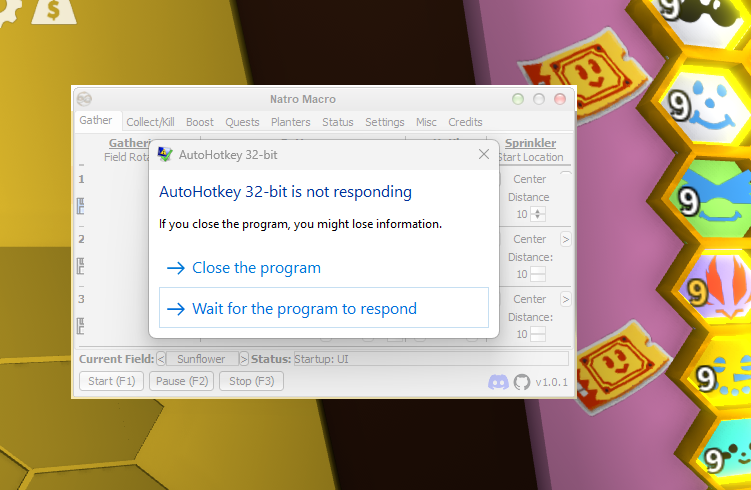View the Status tab
Screen dimensions: 751x490
click(x=338, y=122)
